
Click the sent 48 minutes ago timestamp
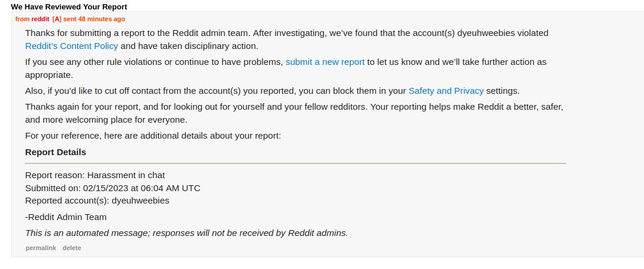click(94, 19)
